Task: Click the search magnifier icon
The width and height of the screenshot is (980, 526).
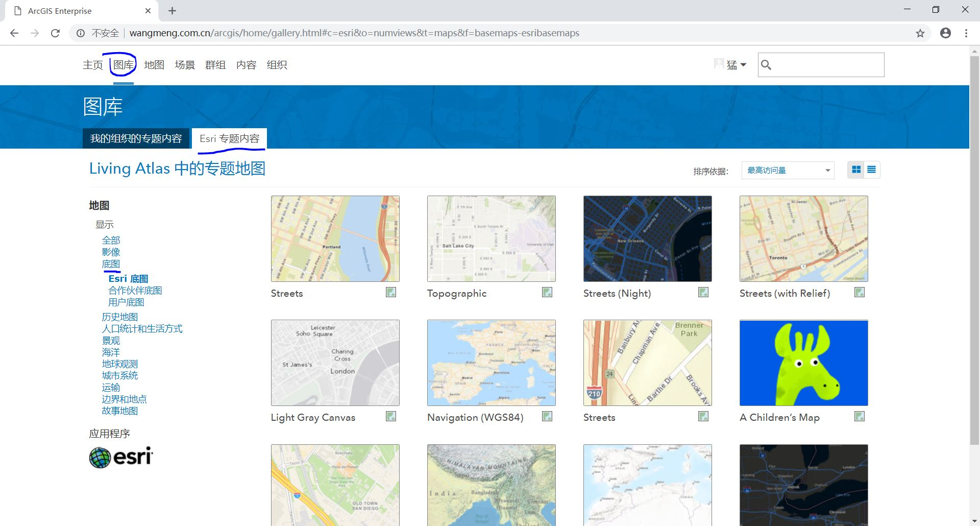Action: tap(766, 65)
